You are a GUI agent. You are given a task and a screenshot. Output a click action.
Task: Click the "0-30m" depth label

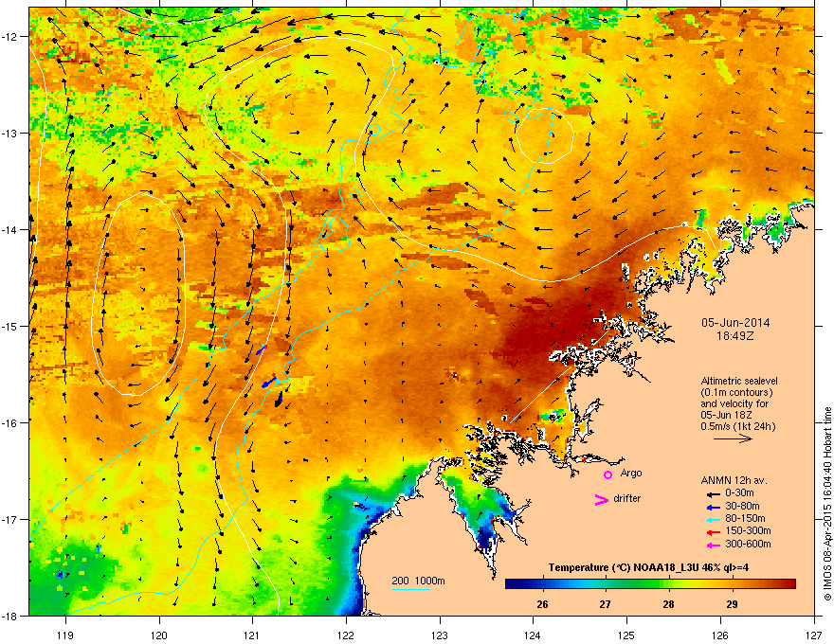(739, 493)
